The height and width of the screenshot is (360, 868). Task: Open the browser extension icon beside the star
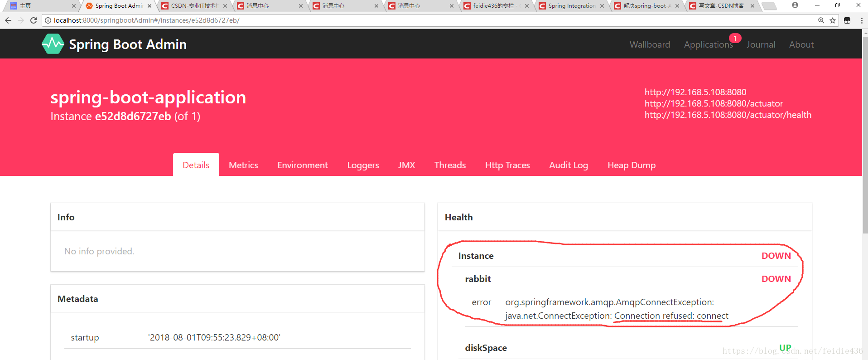[x=847, y=20]
